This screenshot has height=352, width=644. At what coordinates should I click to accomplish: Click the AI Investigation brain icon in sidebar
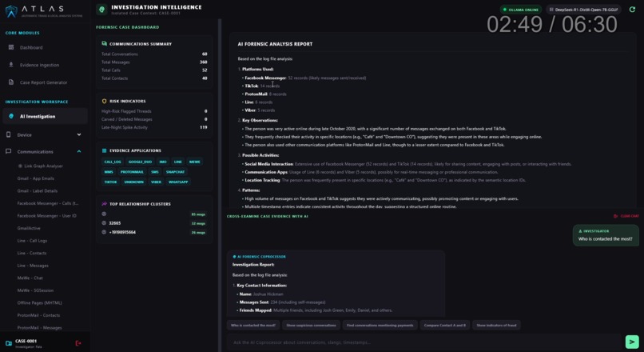11,116
